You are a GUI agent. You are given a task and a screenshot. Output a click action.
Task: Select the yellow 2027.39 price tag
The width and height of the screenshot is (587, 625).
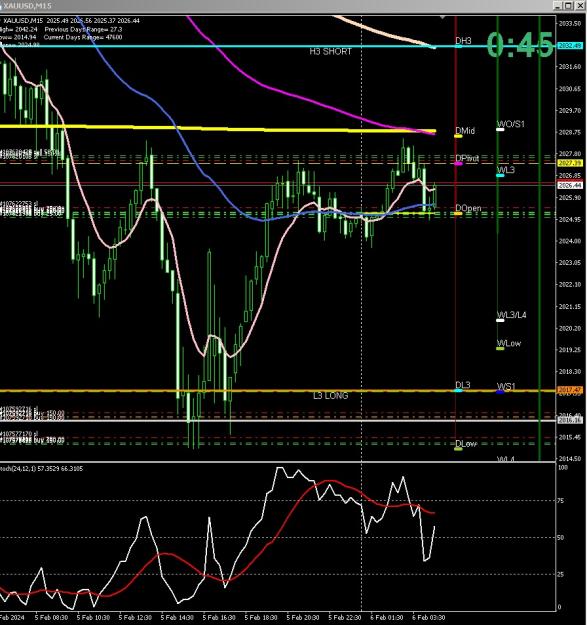tap(570, 163)
